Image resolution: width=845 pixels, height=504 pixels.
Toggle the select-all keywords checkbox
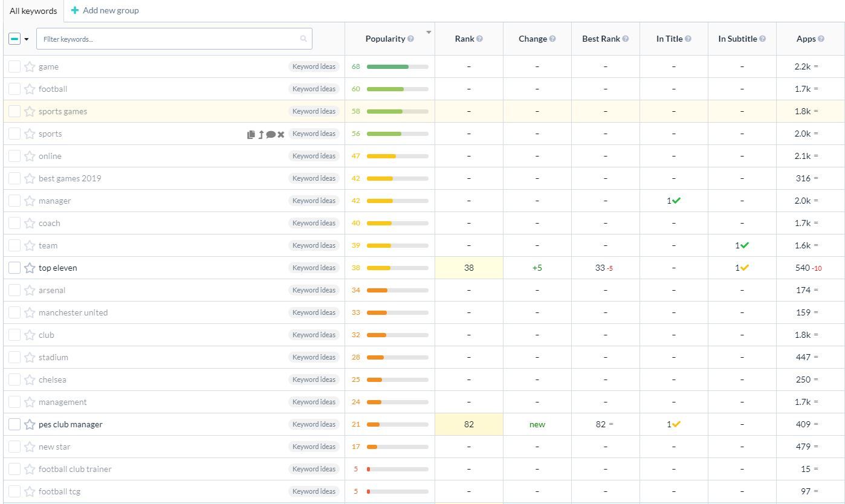15,39
